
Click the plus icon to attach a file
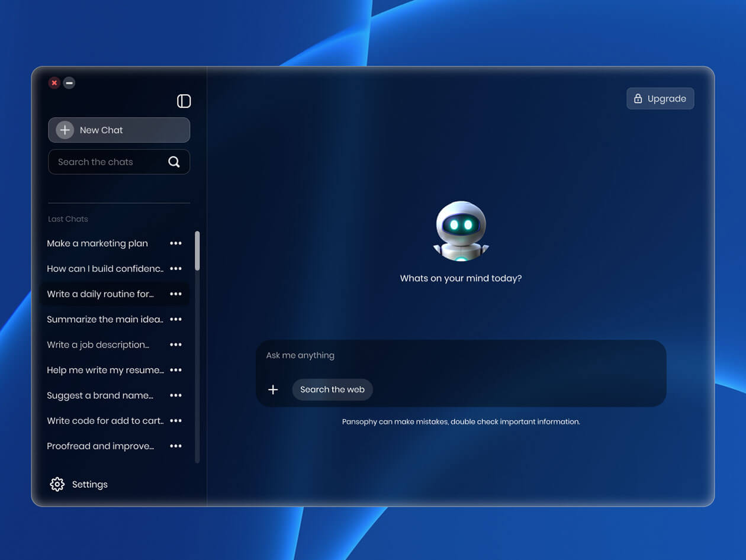pos(273,390)
